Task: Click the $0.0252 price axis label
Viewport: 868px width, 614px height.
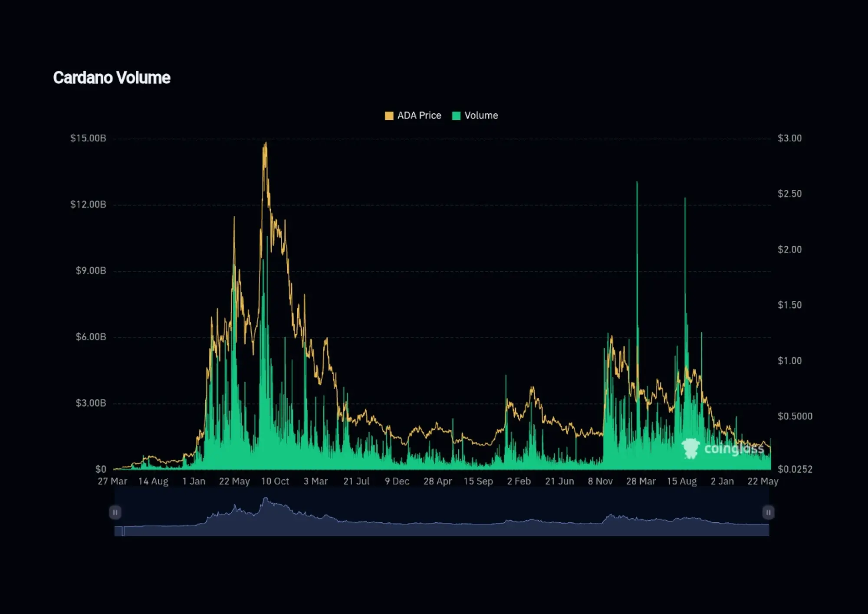Action: (795, 469)
